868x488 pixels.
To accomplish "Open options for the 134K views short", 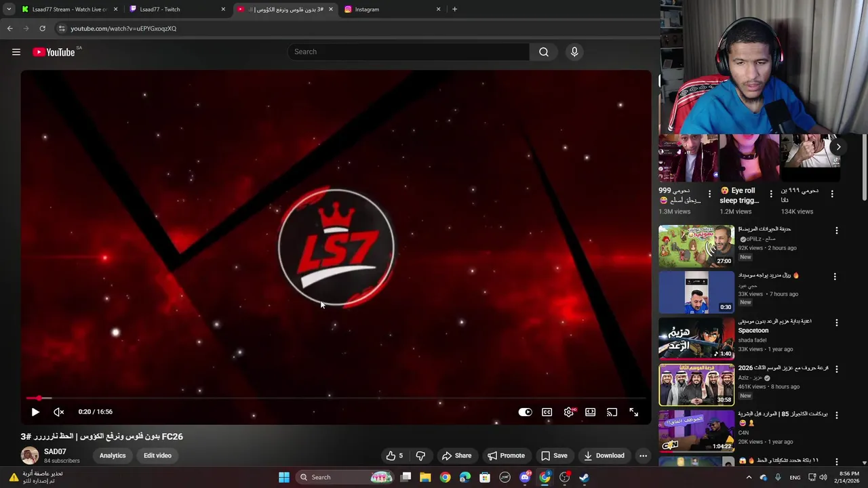I will [x=832, y=194].
